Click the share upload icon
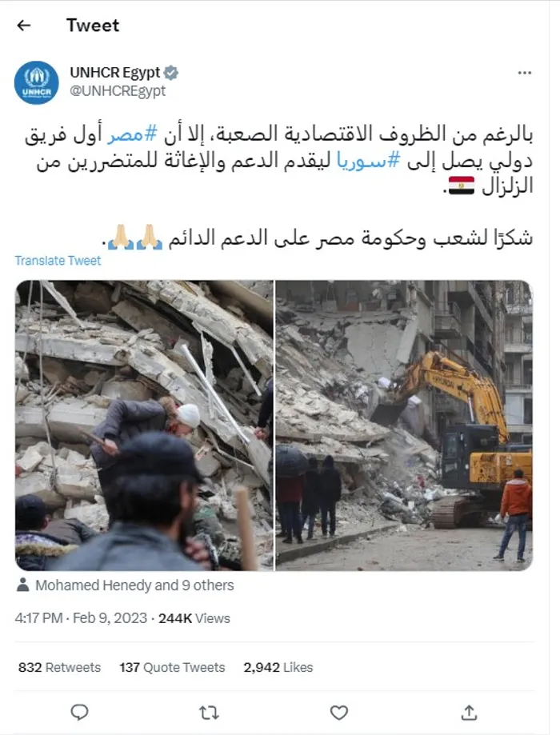 469,713
